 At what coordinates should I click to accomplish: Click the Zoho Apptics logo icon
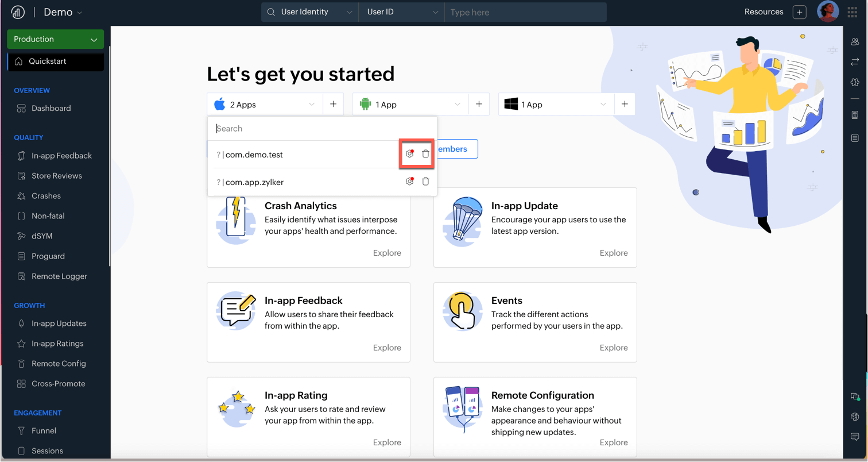(x=18, y=12)
